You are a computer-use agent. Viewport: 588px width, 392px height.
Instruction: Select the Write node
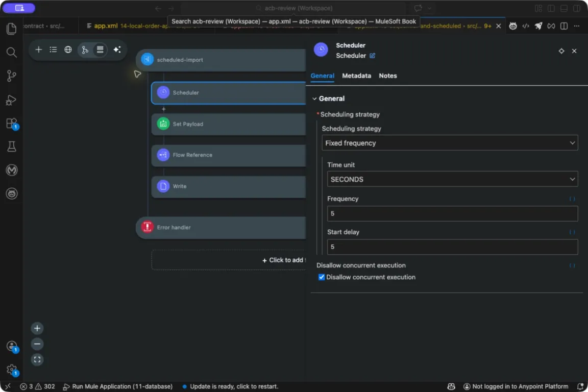pyautogui.click(x=228, y=186)
